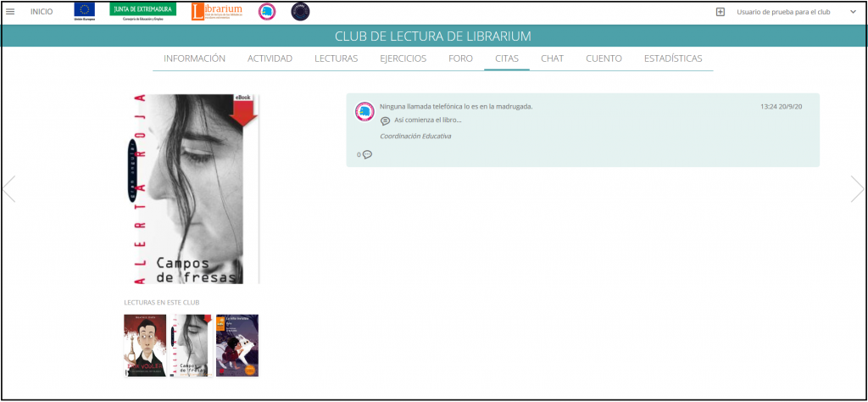Select the purple illustrated book thumbnail
Viewport: 868px width, 402px height.
[x=237, y=345]
